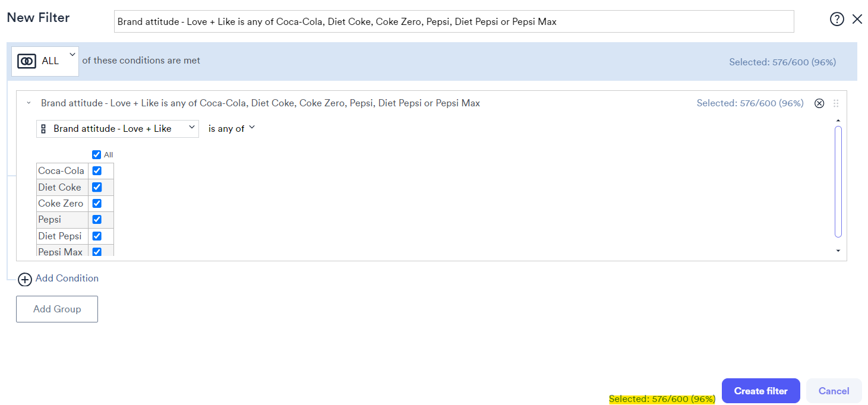
Task: Click the Coca-Cola row label
Action: pos(61,171)
